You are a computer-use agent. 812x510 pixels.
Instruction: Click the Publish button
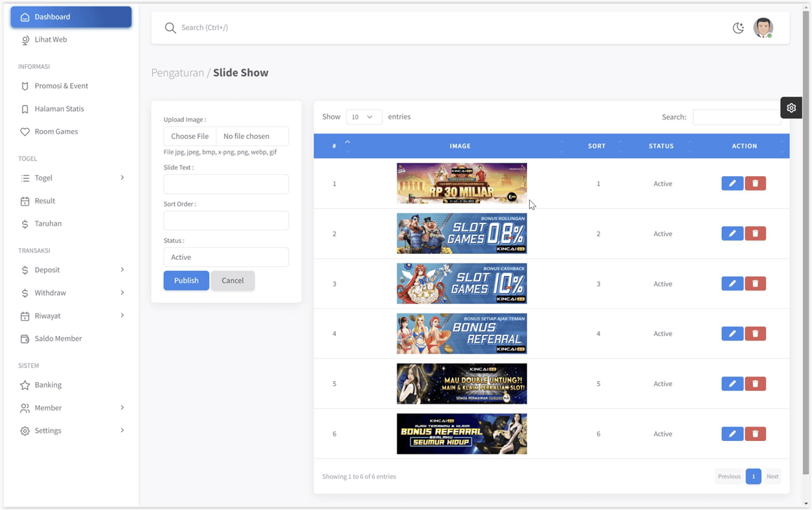point(186,280)
